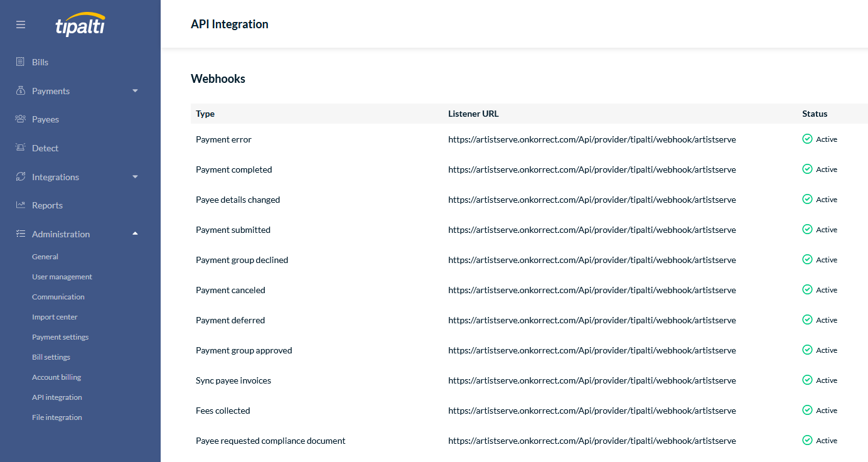Image resolution: width=868 pixels, height=462 pixels.
Task: Click the Administration checklist icon
Action: tap(21, 234)
